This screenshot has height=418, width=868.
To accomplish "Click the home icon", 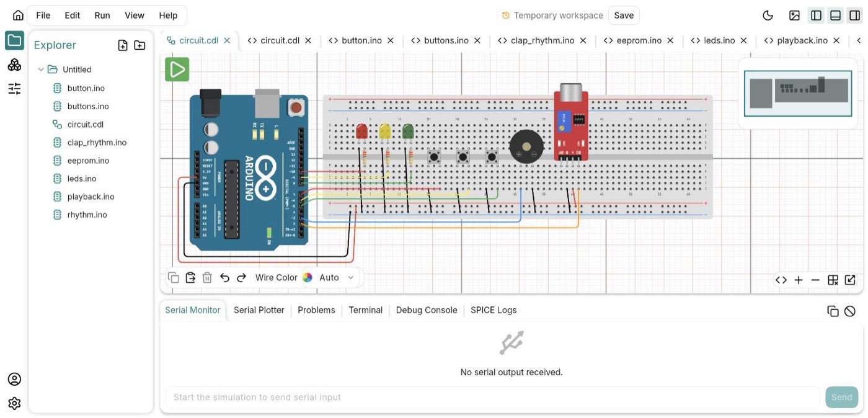I will [x=18, y=16].
